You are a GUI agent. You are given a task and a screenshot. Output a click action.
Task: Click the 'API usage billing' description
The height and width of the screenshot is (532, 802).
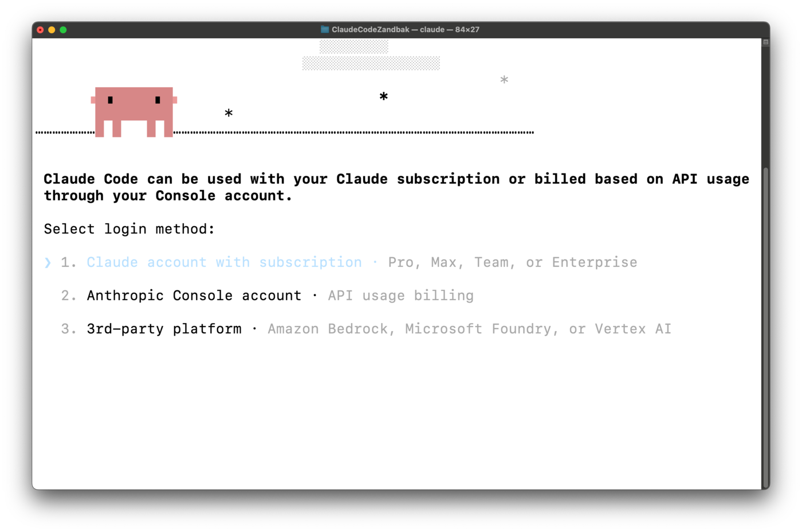pos(400,295)
